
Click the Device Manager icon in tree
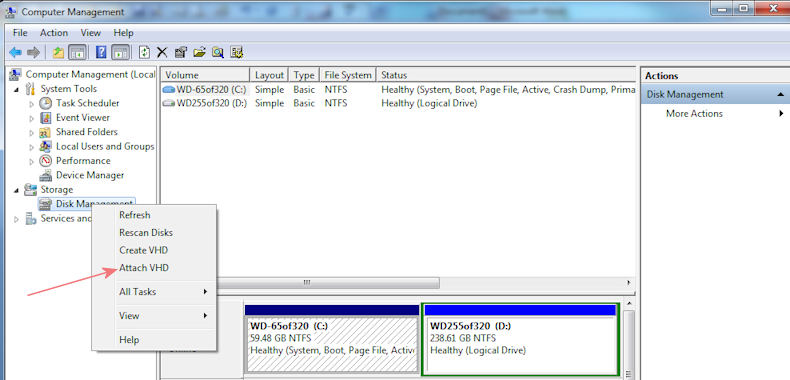(x=46, y=175)
